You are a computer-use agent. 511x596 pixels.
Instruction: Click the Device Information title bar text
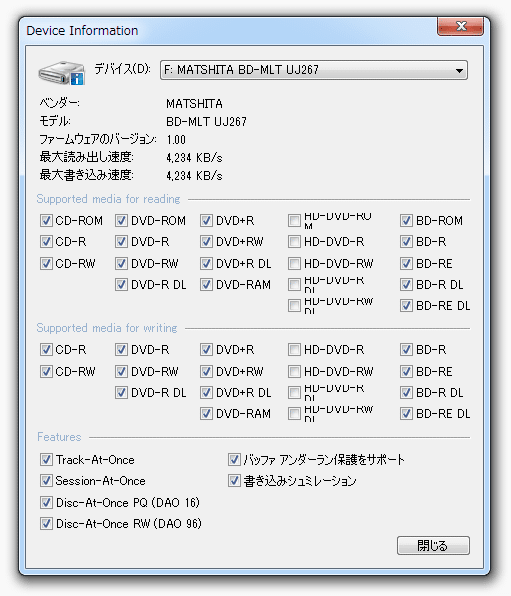click(x=82, y=30)
